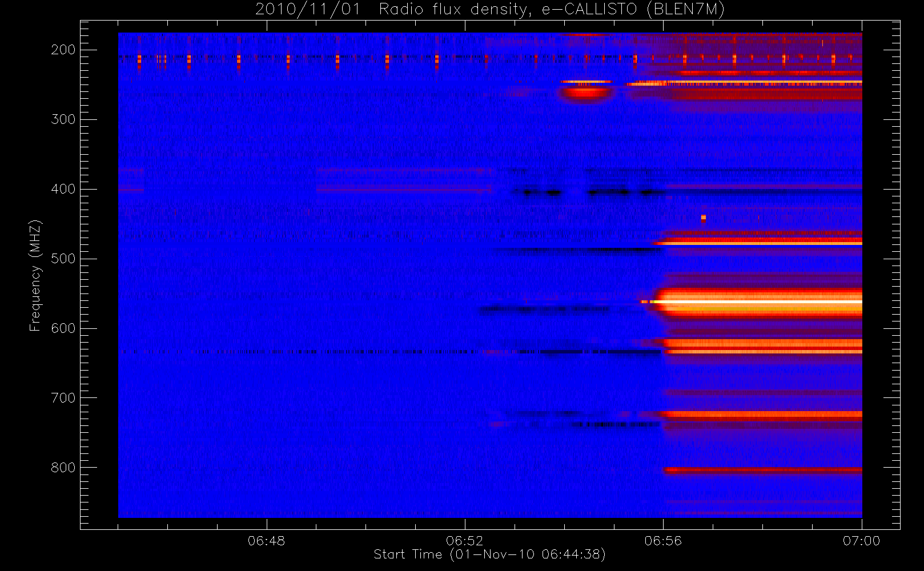Click the small orange spot near 440 MHz
Image resolution: width=924 pixels, height=571 pixels.
tap(703, 218)
